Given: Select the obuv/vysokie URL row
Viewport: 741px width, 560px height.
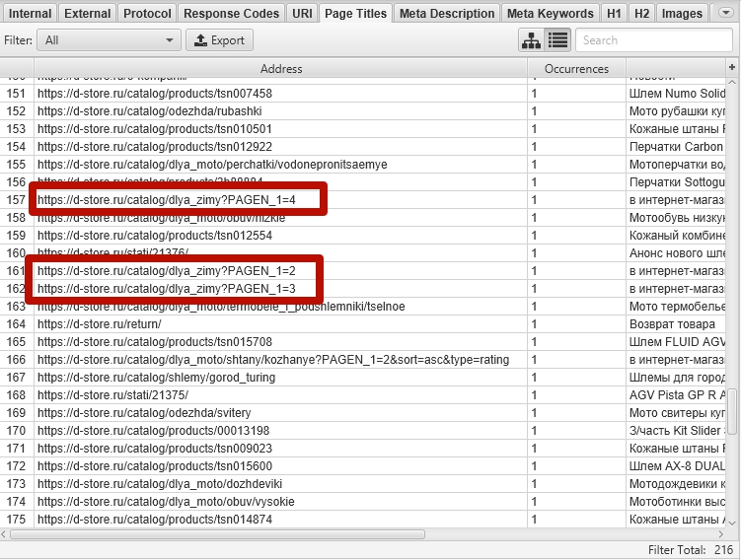Looking at the screenshot, I should coord(363,502).
